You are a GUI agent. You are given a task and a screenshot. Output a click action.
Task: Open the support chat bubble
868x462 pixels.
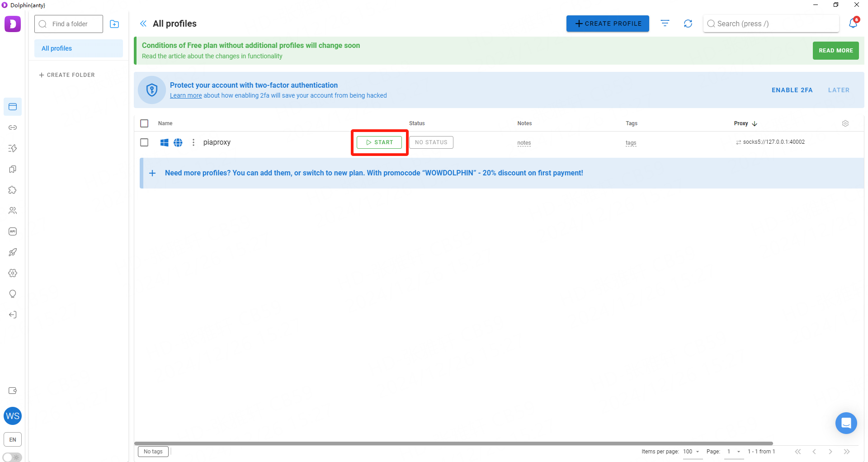[x=846, y=423]
